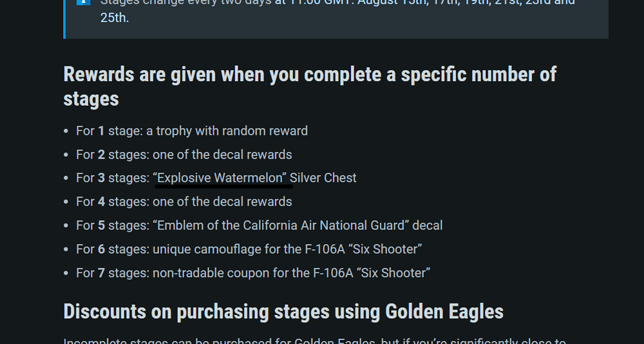Click the blue left border of notice box
Image resolution: width=644 pixels, height=344 pixels.
(x=64, y=19)
